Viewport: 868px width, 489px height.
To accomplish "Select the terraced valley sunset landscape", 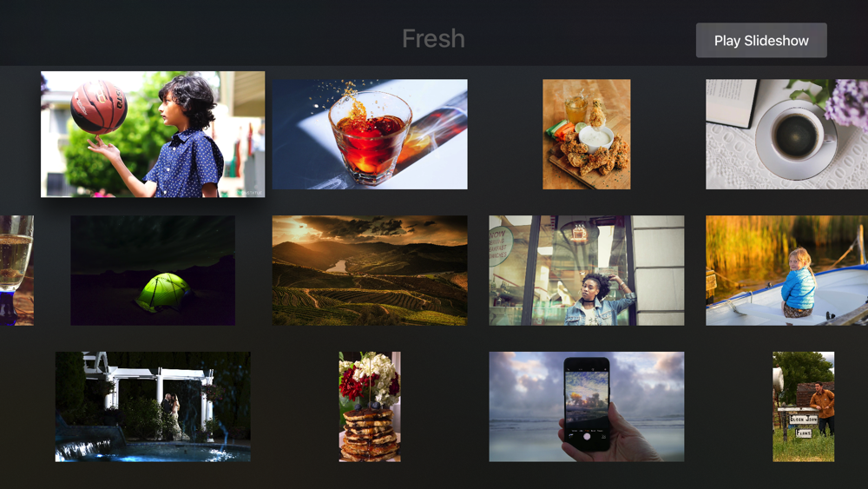I will 370,270.
